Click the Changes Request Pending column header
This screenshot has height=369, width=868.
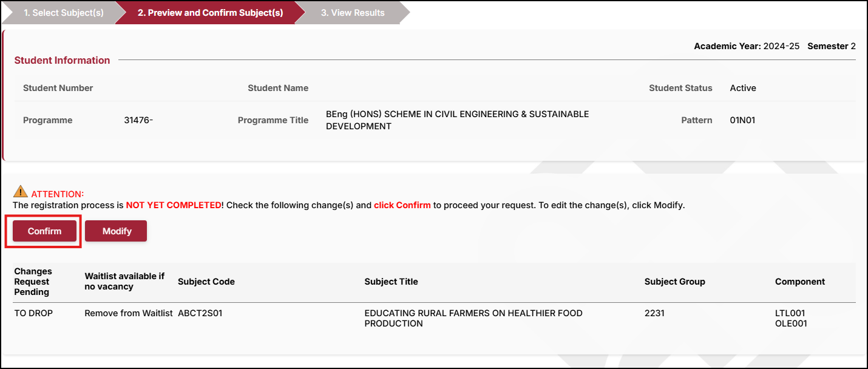click(33, 282)
